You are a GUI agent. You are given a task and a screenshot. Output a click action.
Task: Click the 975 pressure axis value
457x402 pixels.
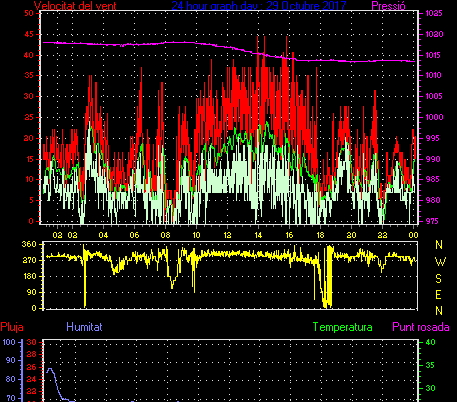[x=432, y=221]
